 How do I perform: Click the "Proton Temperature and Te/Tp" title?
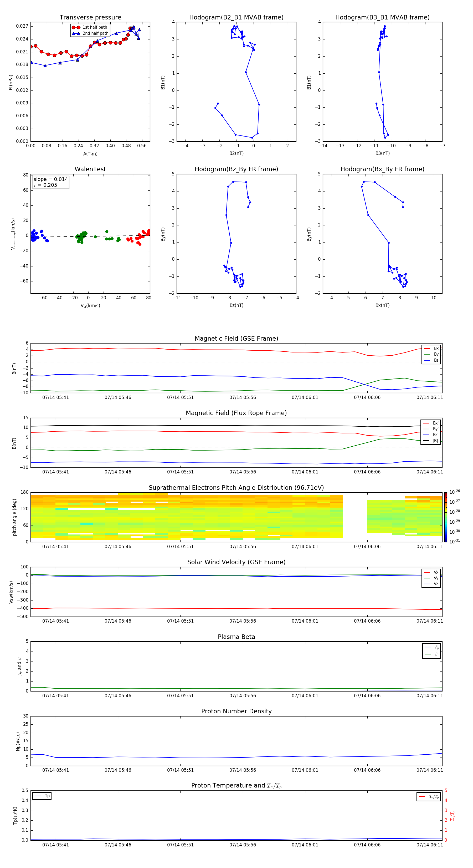click(236, 786)
